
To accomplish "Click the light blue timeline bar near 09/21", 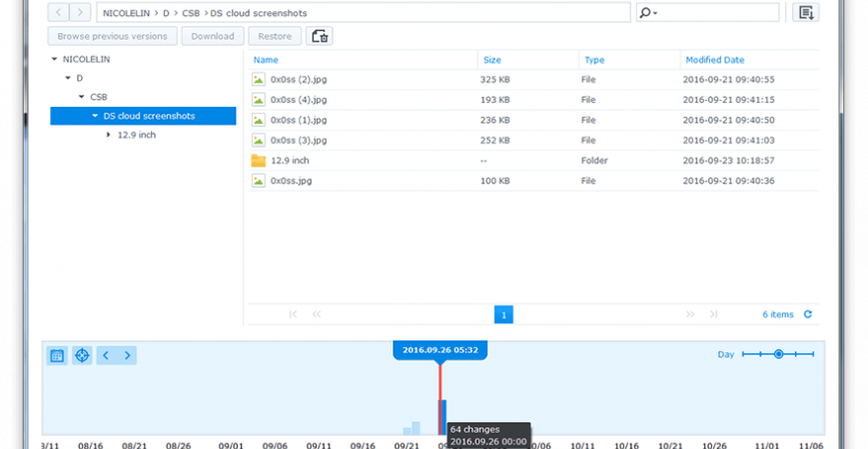I will pyautogui.click(x=412, y=428).
